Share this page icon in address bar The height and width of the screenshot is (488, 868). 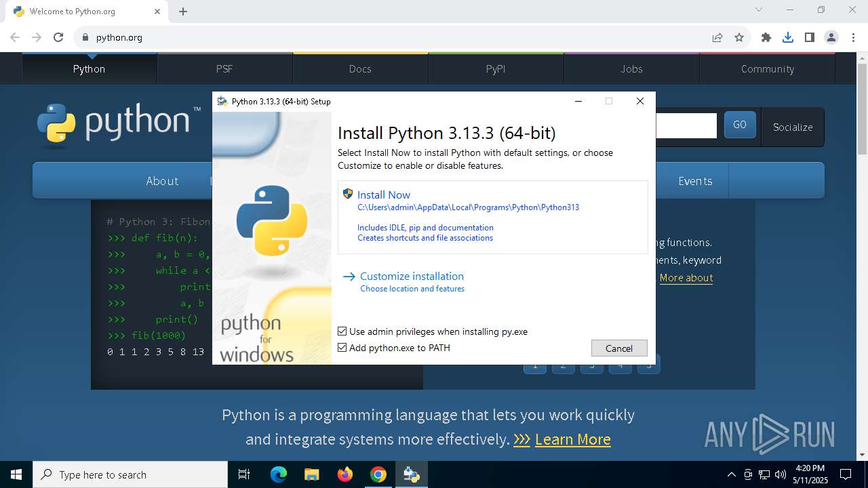(717, 37)
